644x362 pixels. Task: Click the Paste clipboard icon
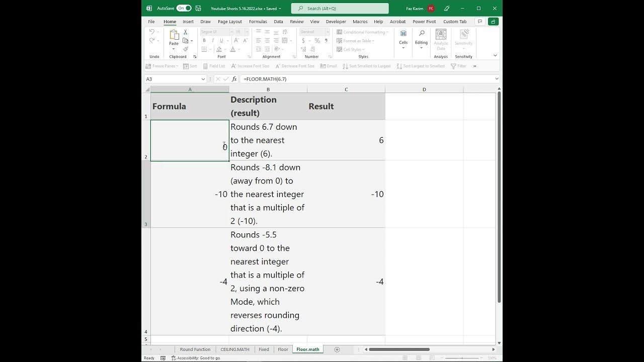[x=174, y=35]
